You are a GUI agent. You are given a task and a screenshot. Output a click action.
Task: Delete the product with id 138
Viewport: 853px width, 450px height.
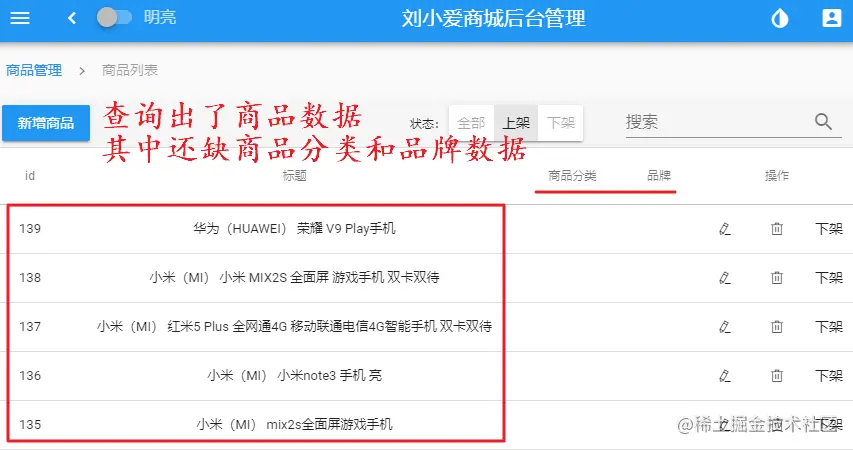tap(777, 278)
